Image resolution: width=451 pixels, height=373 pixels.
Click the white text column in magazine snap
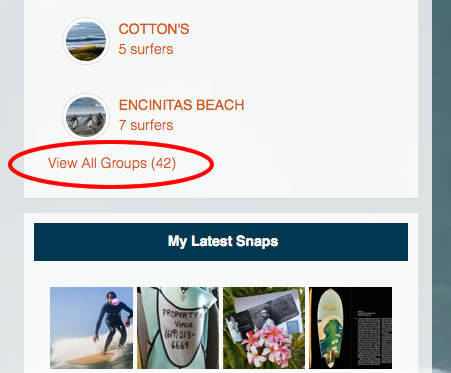coord(373,338)
